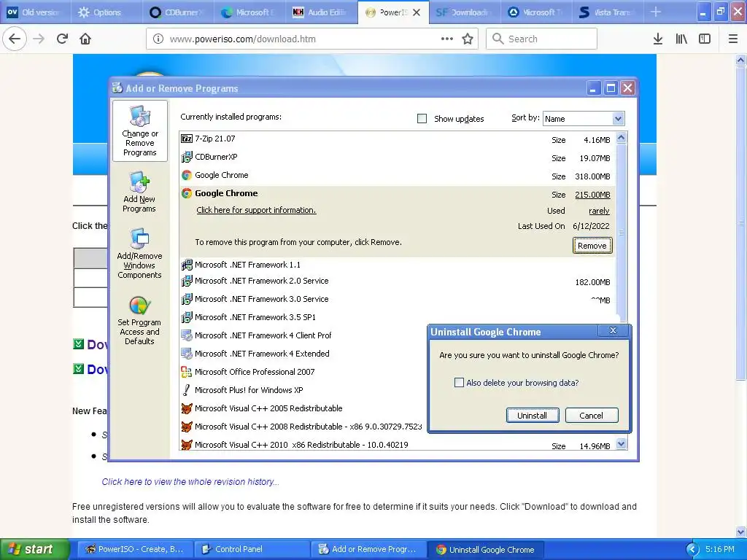
Task: Click Remove for Google Chrome
Action: (x=592, y=246)
